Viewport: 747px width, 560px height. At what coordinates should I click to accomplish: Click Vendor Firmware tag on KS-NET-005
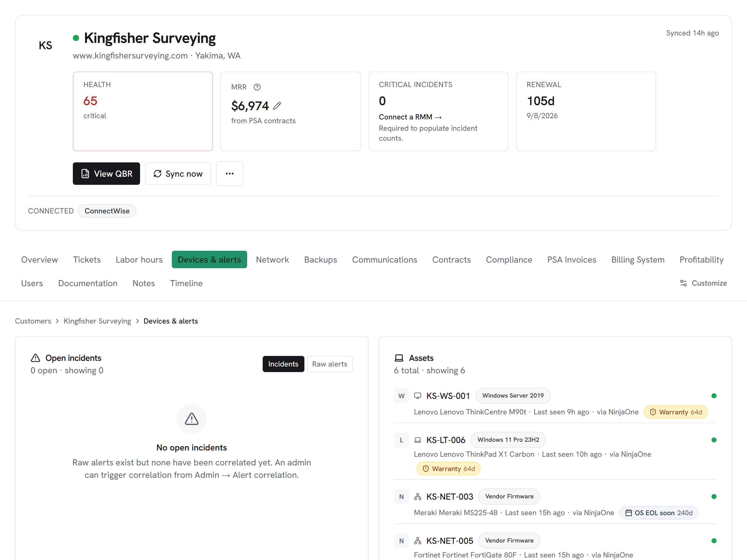click(509, 541)
